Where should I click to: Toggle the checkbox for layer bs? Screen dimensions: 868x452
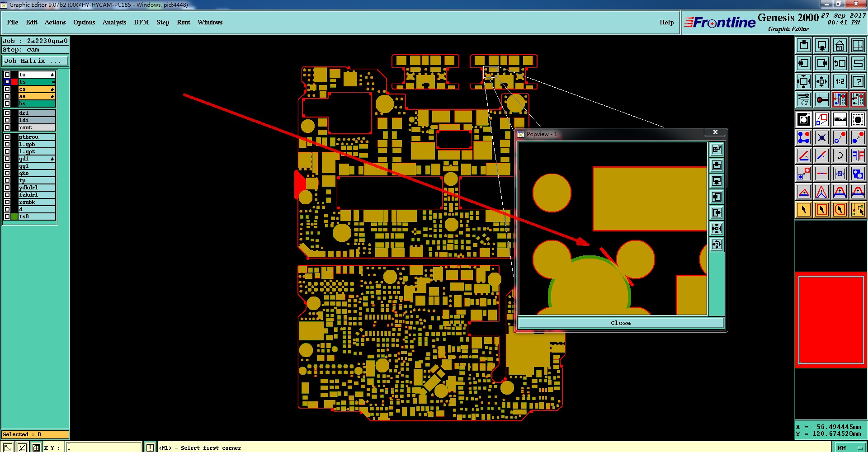pos(7,104)
